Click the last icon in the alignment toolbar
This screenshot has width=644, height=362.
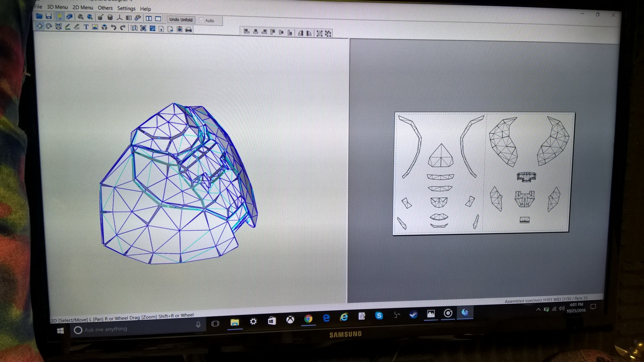(x=328, y=34)
